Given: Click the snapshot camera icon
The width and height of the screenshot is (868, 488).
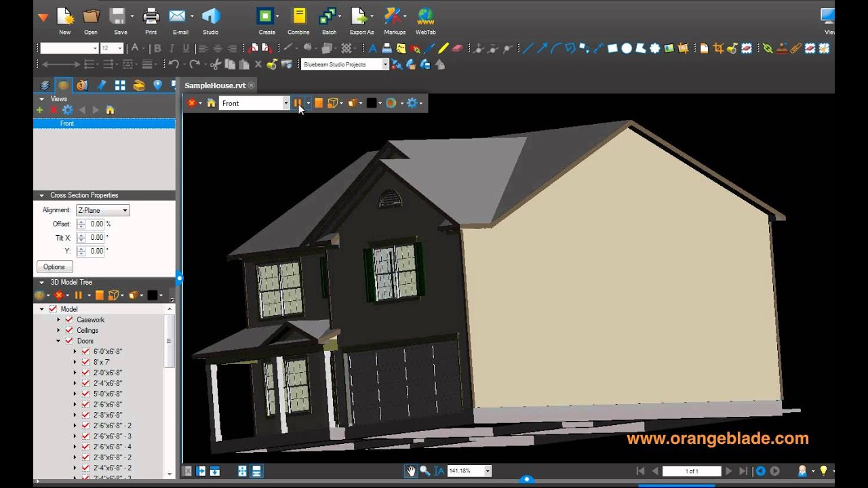Looking at the screenshot, I should tap(286, 64).
